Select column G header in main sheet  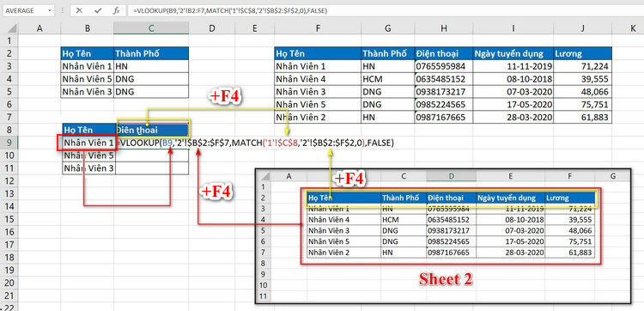pos(388,28)
